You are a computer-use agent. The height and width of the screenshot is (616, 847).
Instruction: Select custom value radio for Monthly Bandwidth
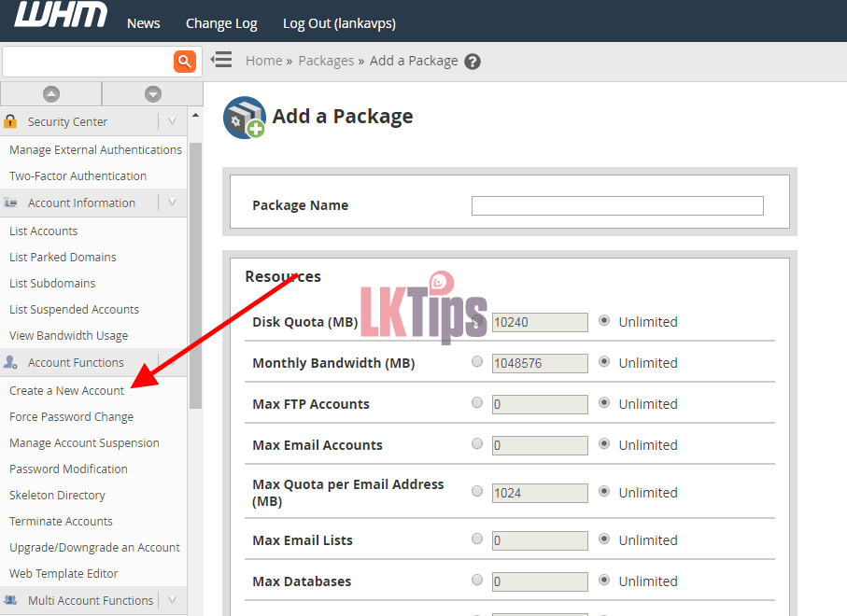pos(478,362)
